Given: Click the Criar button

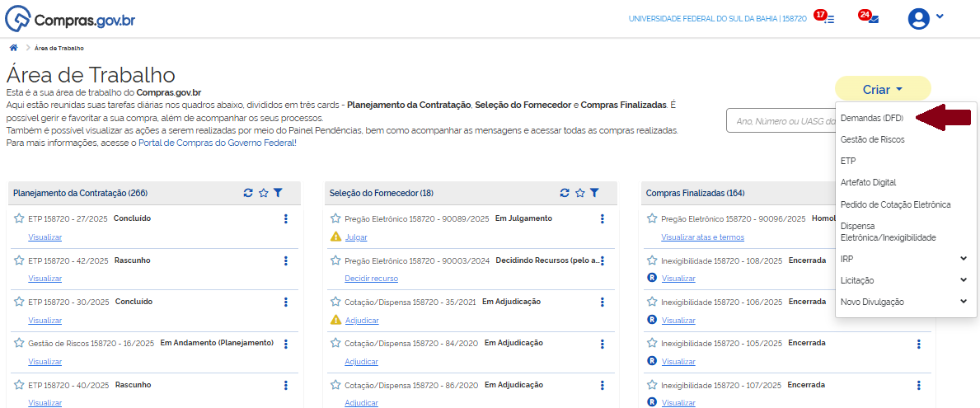Looking at the screenshot, I should click(x=883, y=89).
